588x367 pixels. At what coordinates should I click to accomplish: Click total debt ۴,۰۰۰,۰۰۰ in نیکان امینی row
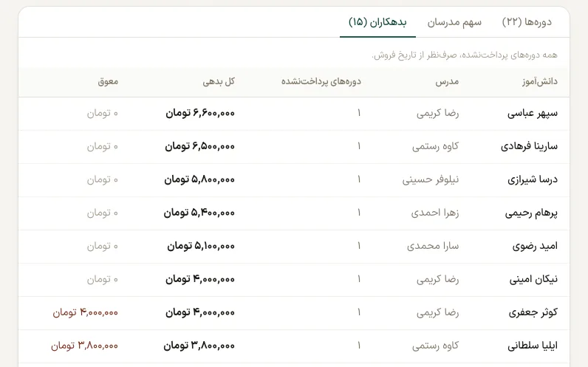200,279
